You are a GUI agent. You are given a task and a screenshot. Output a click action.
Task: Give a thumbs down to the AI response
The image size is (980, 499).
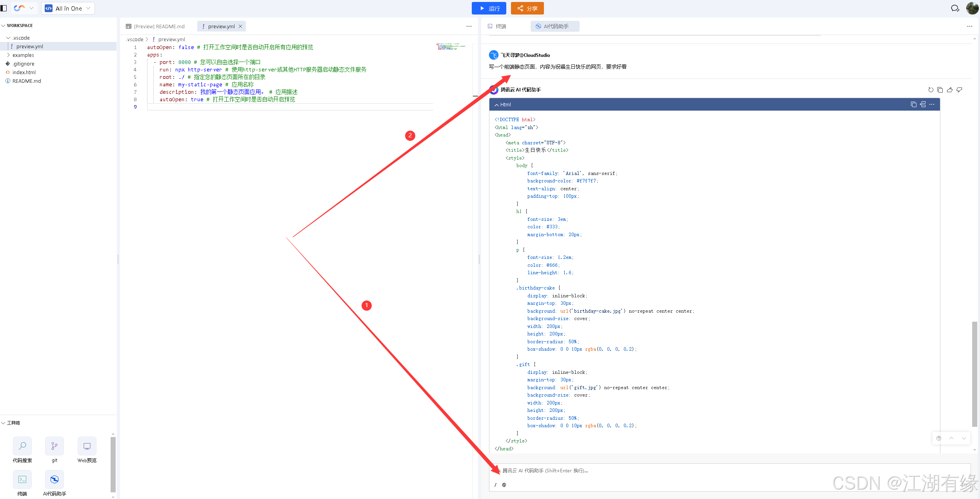coord(959,90)
